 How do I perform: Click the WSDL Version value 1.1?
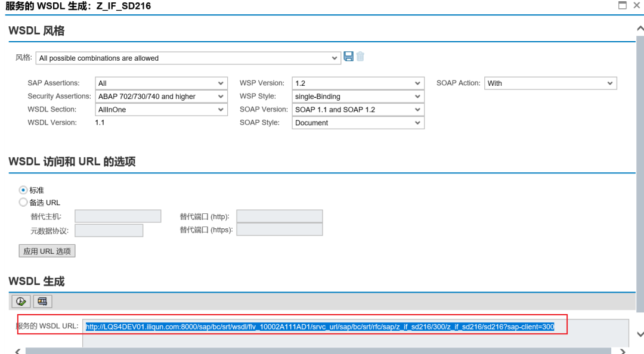click(x=100, y=122)
